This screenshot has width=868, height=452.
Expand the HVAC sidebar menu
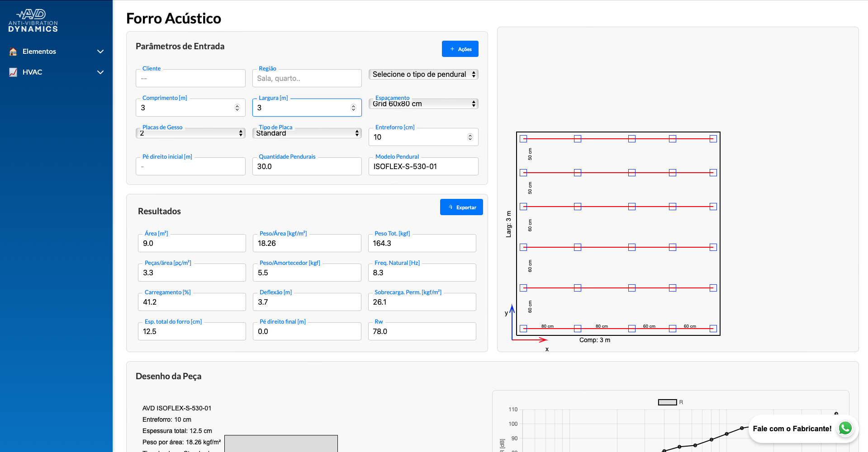click(100, 72)
